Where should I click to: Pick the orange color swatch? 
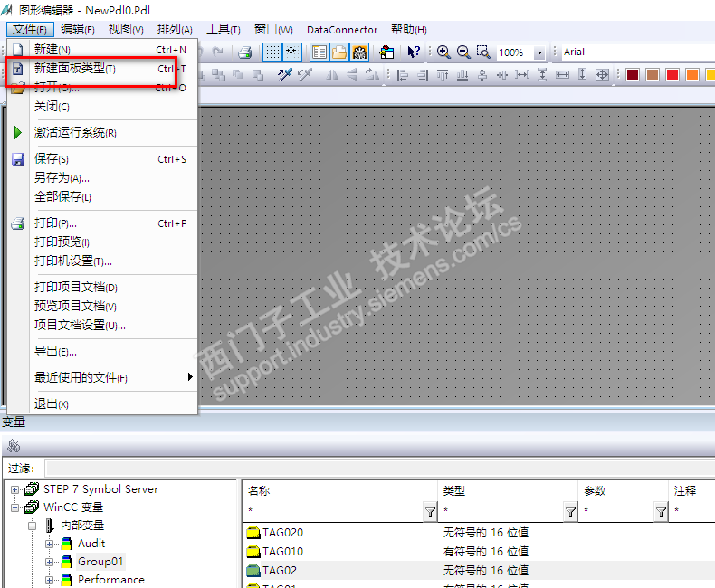click(692, 74)
